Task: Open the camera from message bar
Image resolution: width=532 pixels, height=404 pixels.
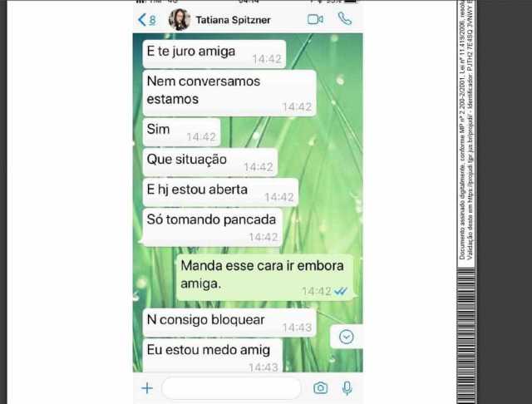Action: (320, 387)
